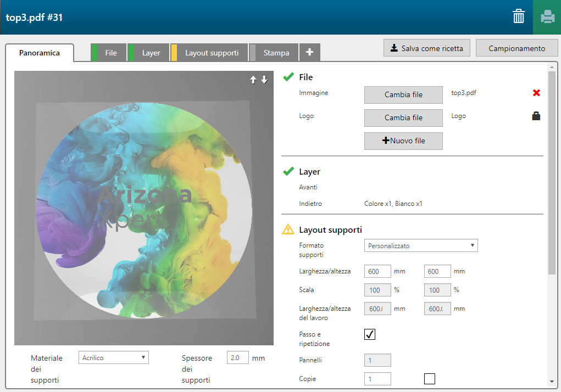Add a file with Nuovo file button
Image resolution: width=561 pixels, height=392 pixels.
pyautogui.click(x=403, y=141)
